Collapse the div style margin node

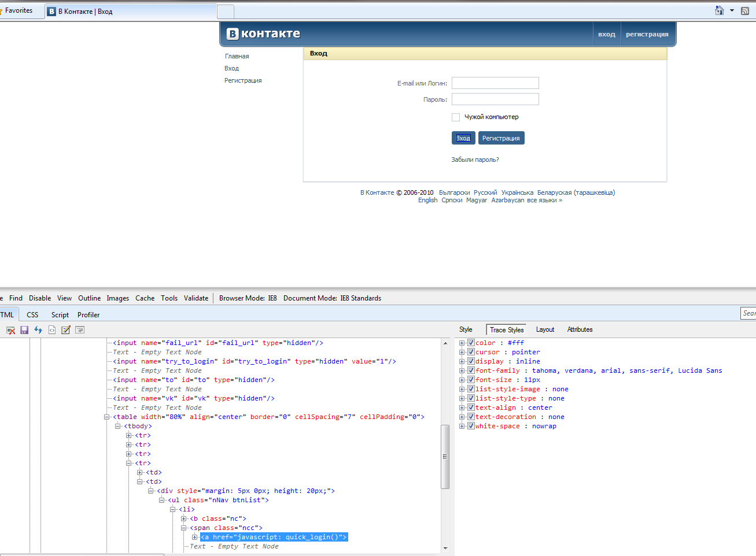click(x=151, y=491)
